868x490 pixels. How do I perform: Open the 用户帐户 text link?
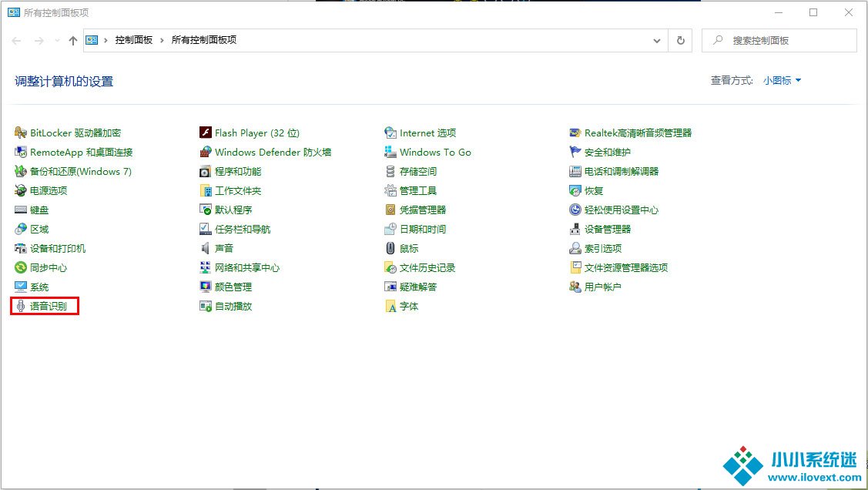click(603, 287)
